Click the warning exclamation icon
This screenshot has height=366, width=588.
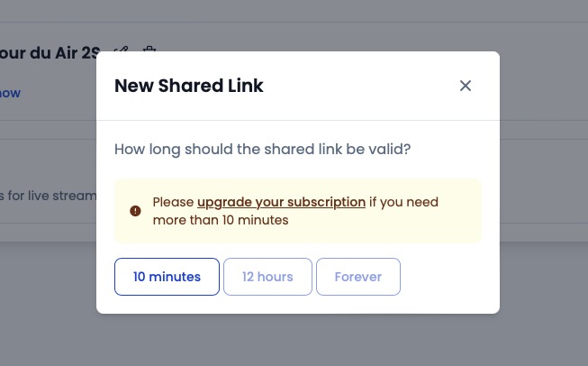point(135,211)
